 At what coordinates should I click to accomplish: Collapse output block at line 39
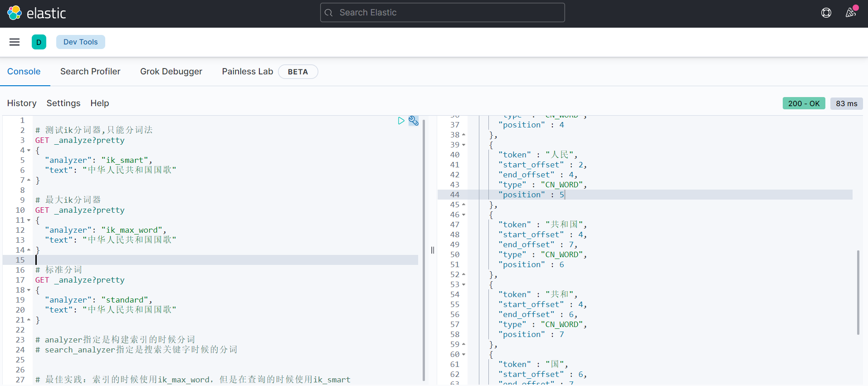pos(463,145)
